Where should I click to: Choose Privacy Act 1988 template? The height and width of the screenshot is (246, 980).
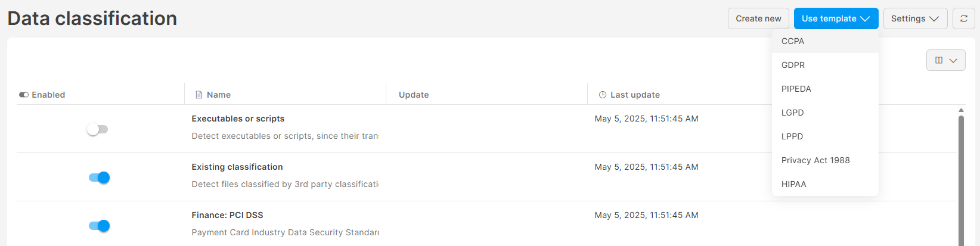click(815, 160)
